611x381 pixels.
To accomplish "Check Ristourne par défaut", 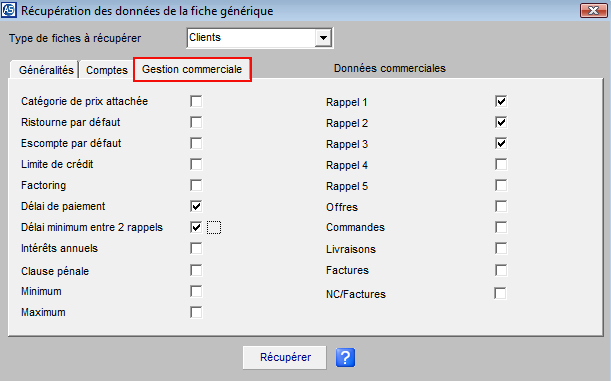I will (x=196, y=122).
